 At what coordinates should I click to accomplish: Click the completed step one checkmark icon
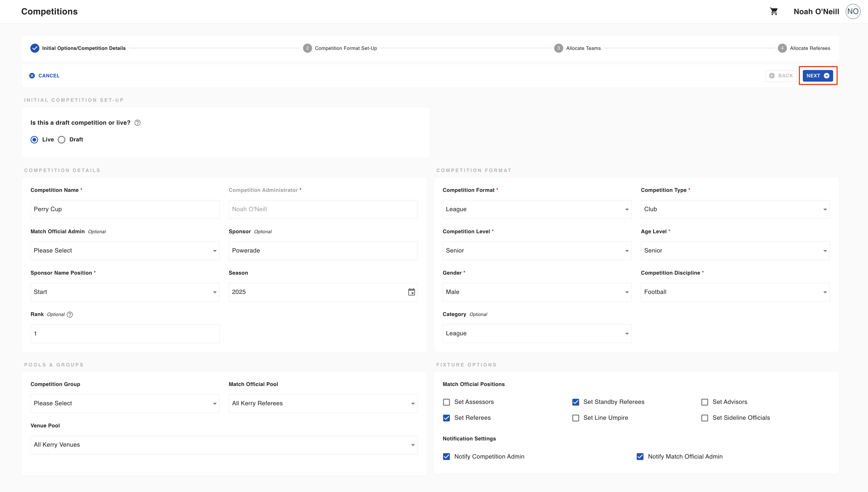point(35,48)
